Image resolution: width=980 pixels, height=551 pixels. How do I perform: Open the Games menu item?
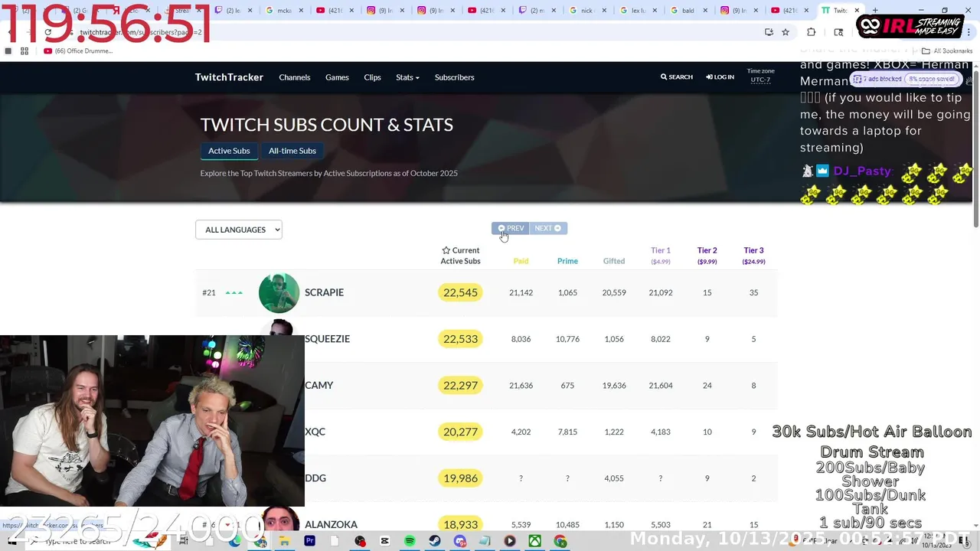337,77
